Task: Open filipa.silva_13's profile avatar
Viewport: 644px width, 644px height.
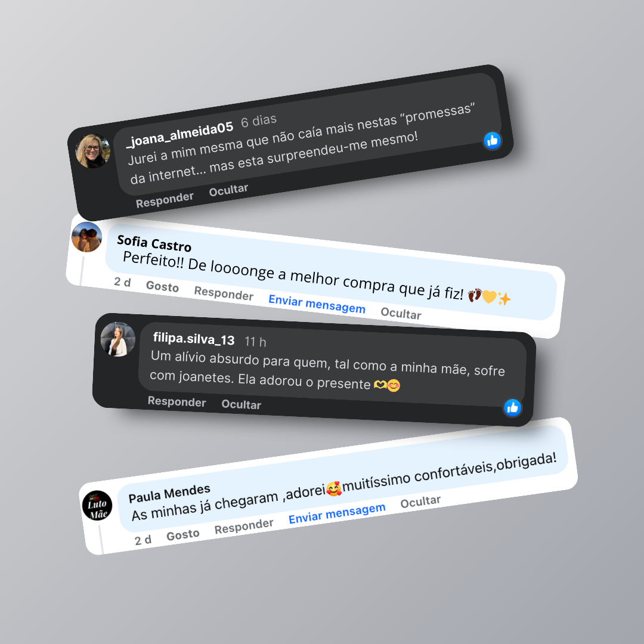Action: click(118, 339)
